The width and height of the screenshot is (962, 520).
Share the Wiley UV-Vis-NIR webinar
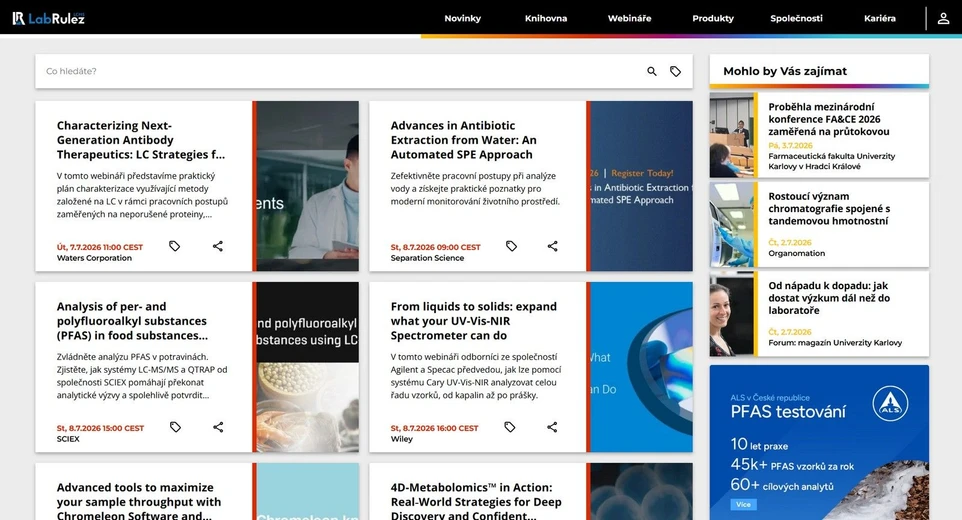pyautogui.click(x=552, y=427)
